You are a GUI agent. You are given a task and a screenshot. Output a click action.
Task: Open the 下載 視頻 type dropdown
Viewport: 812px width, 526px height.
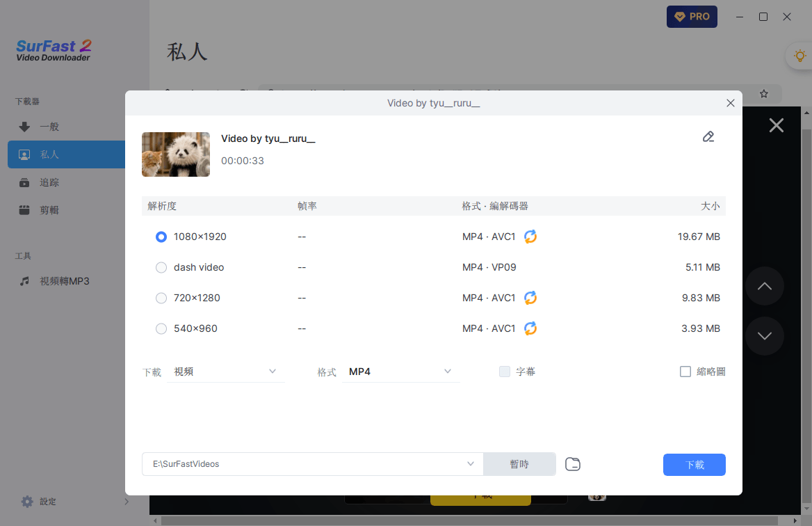coord(226,372)
